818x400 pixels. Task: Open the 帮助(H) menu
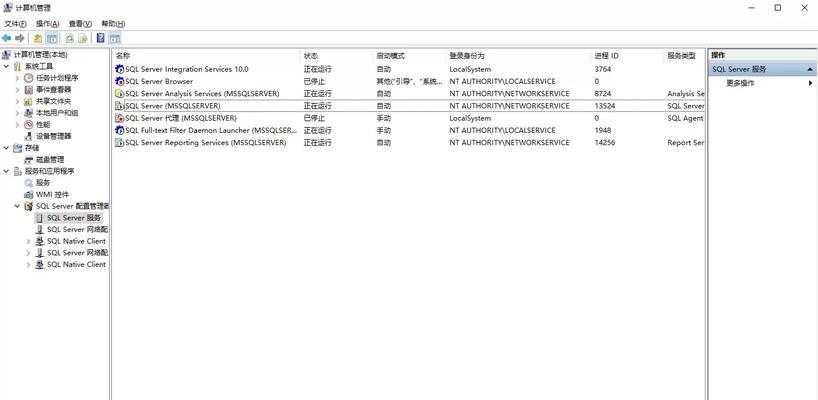pyautogui.click(x=113, y=24)
